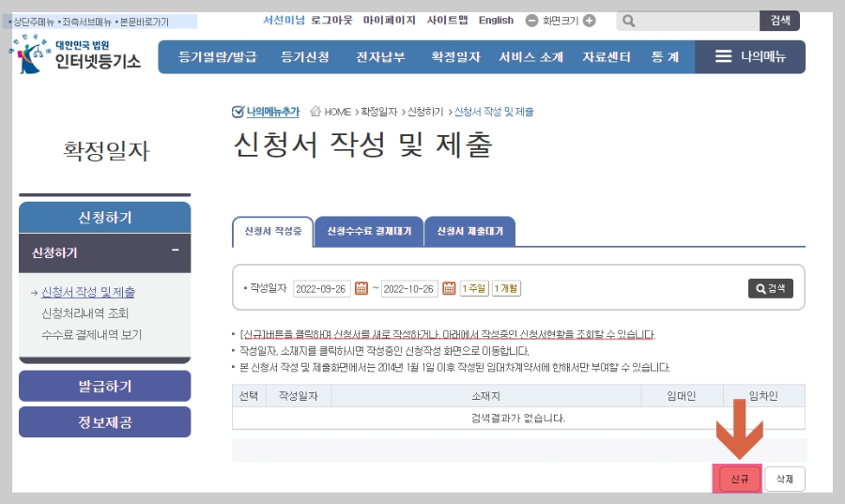This screenshot has width=845, height=504.
Task: Open start date calendar picker
Action: pos(361,289)
